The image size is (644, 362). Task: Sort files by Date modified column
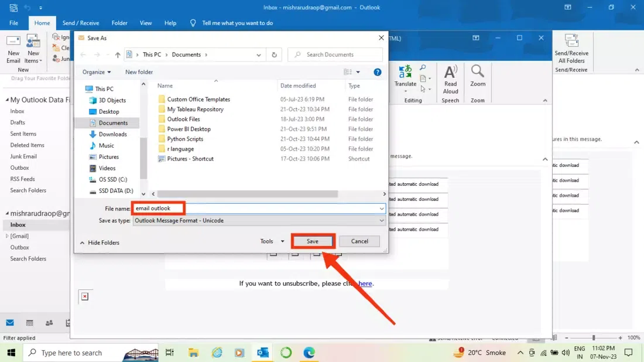298,86
